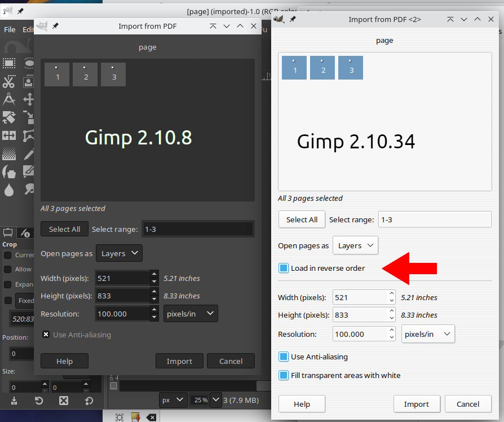Viewport: 504px width, 422px height.
Task: Open pixels/in unit dropdown in dark dialog
Action: click(191, 314)
